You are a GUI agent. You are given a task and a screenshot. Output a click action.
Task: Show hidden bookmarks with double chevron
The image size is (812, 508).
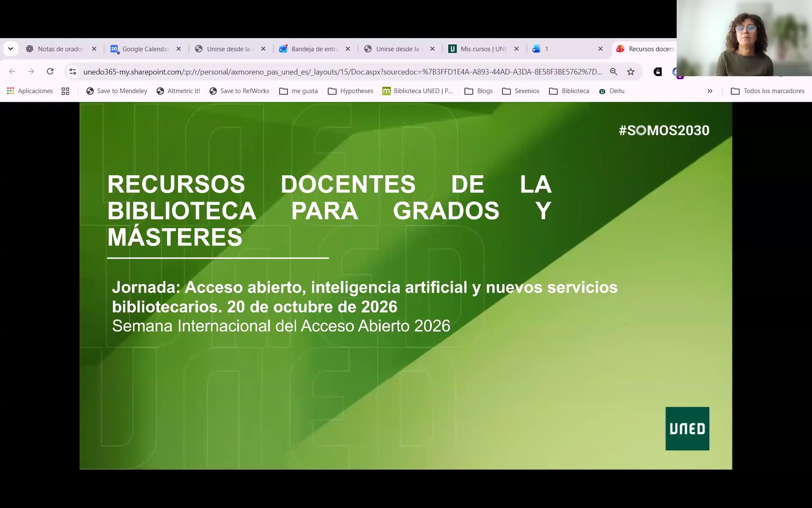pos(710,91)
